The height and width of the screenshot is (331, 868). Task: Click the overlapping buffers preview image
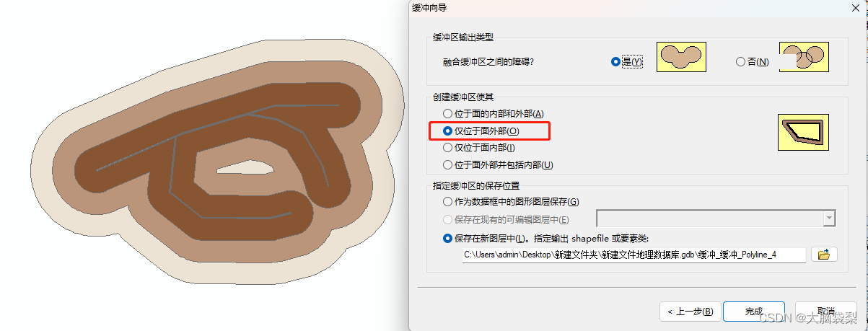[x=804, y=56]
